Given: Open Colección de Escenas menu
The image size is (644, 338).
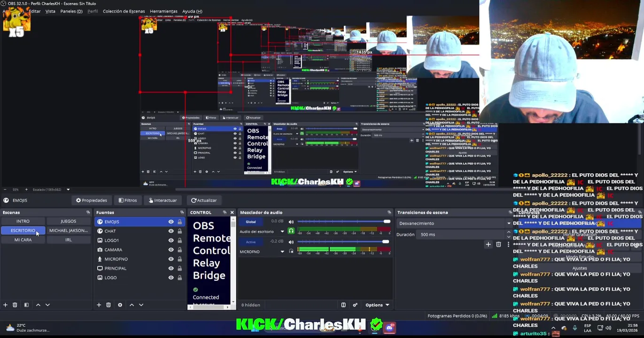Looking at the screenshot, I should pyautogui.click(x=124, y=11).
